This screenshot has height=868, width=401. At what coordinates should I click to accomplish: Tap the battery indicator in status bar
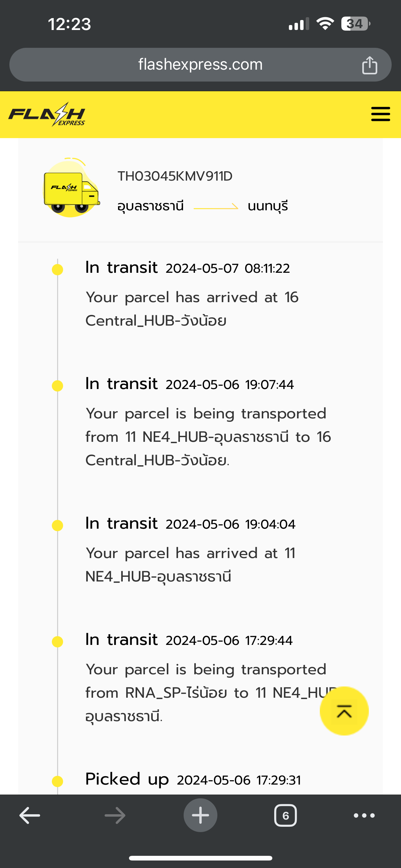[x=355, y=24]
